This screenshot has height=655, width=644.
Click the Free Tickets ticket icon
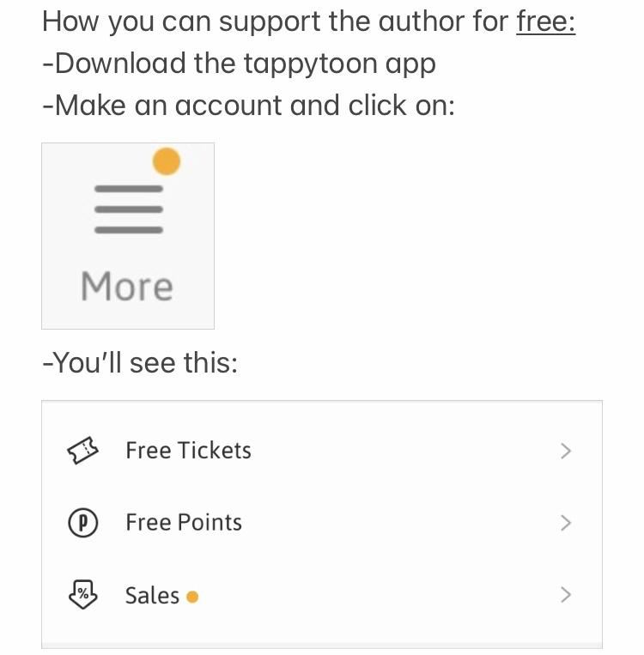pos(83,451)
